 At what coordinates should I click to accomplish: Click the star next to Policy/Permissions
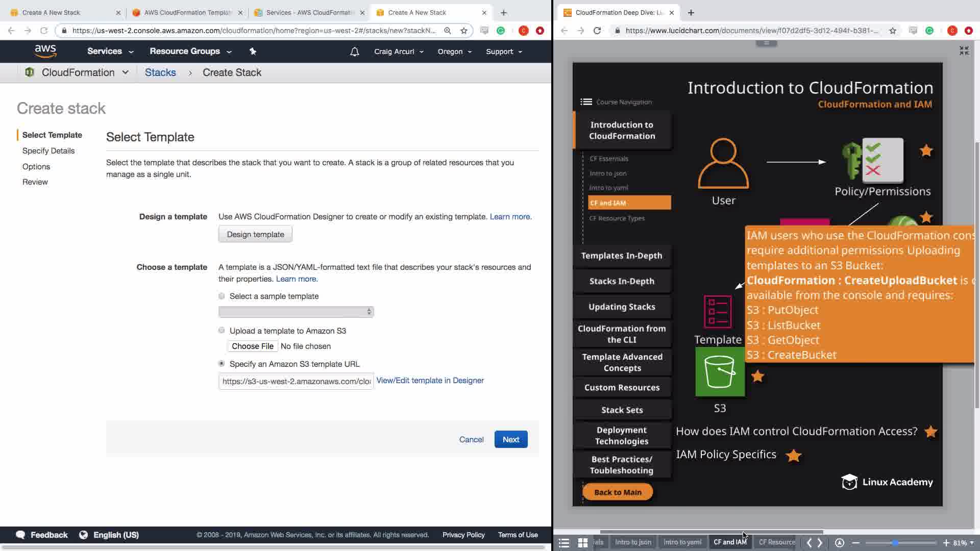926,151
